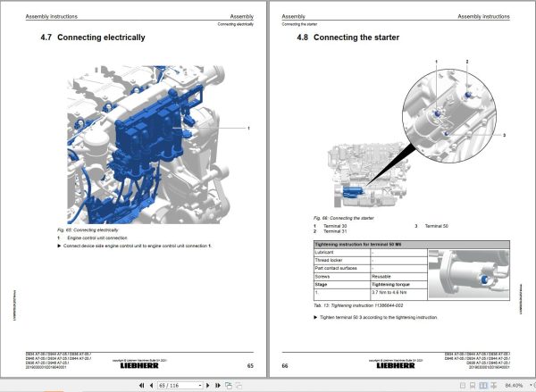The width and height of the screenshot is (536, 392).
Task: Click the legend entry 'Terminal 31'
Action: 335,231
